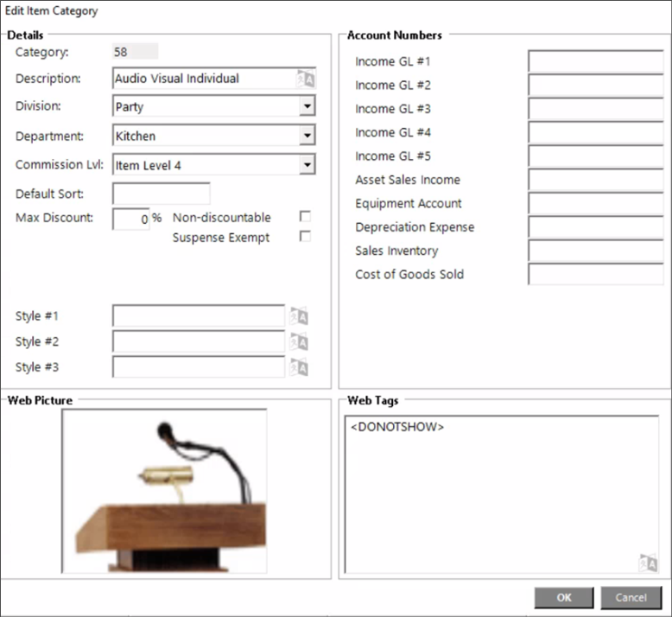Viewport: 672px width, 617px height.
Task: Click the Depreciation Expense input field
Action: [596, 227]
